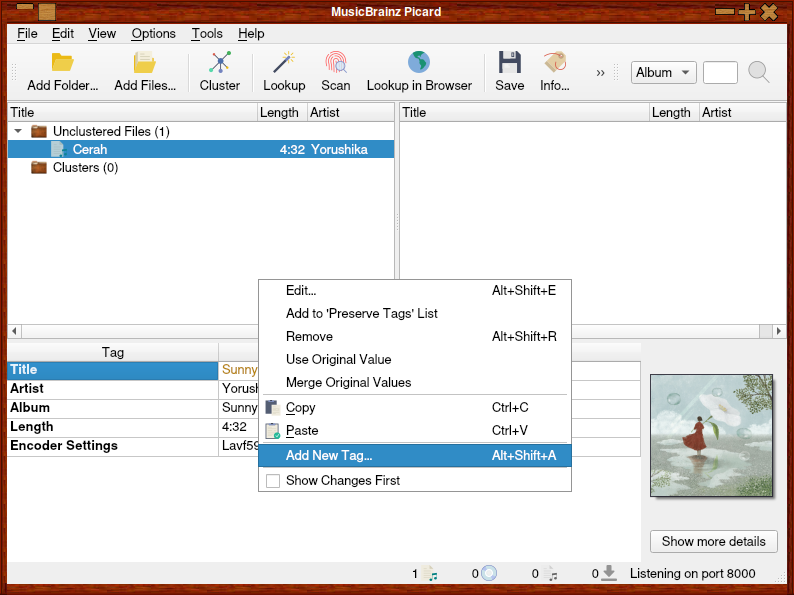
Task: Click the search text input field
Action: point(720,72)
